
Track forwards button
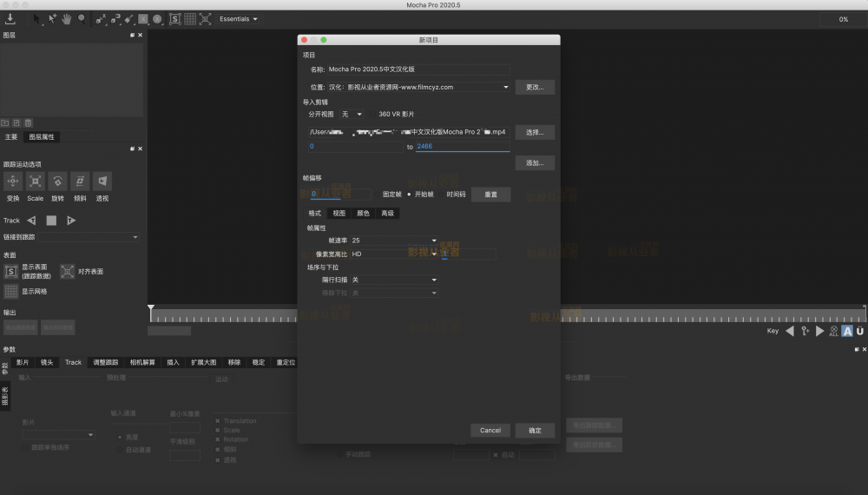[x=71, y=221]
